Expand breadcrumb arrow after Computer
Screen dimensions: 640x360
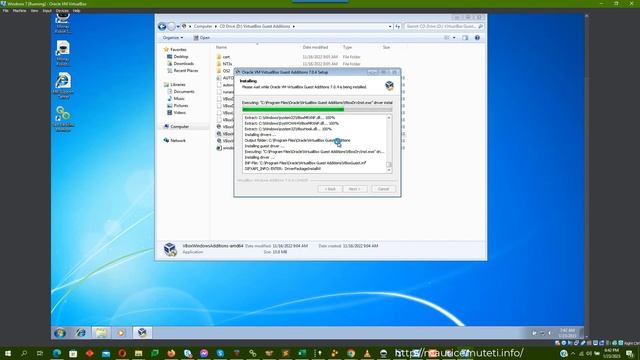[x=216, y=27]
